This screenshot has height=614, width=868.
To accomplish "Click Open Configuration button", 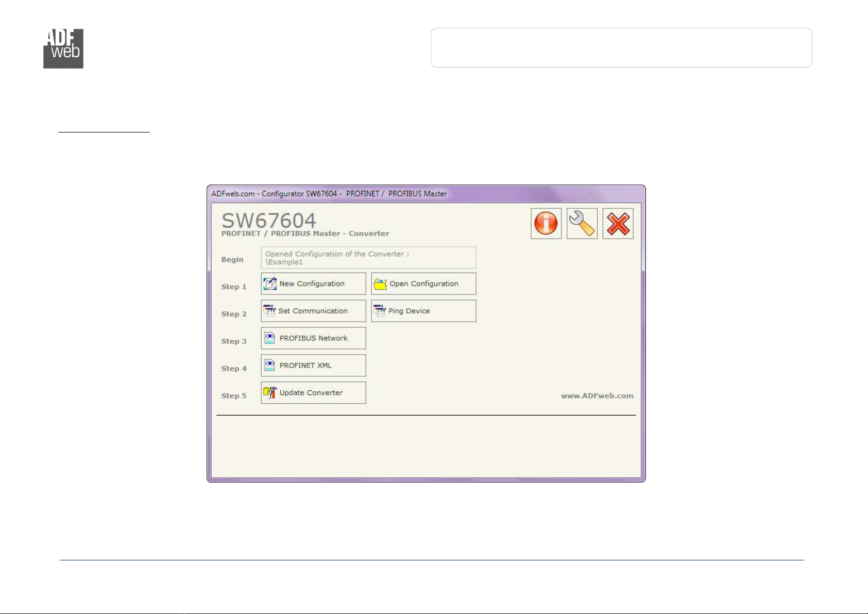I will click(x=423, y=284).
